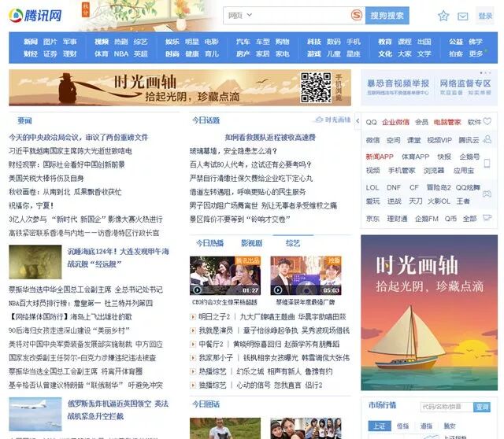Click the mobile phone icon beside 企鹅号

click(x=487, y=163)
